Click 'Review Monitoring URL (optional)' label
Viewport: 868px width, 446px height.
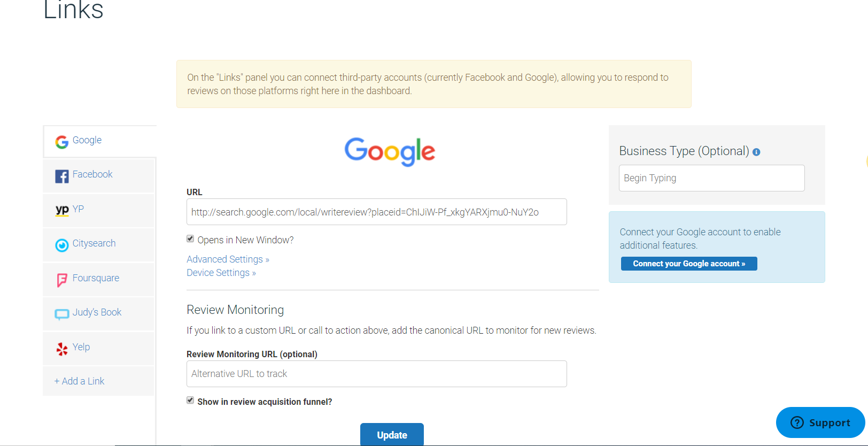tap(252, 354)
